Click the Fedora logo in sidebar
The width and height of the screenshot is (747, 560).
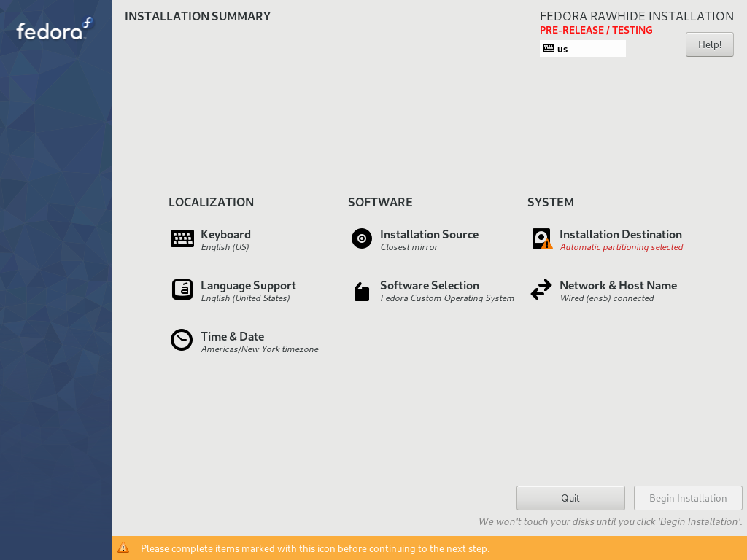(x=55, y=29)
